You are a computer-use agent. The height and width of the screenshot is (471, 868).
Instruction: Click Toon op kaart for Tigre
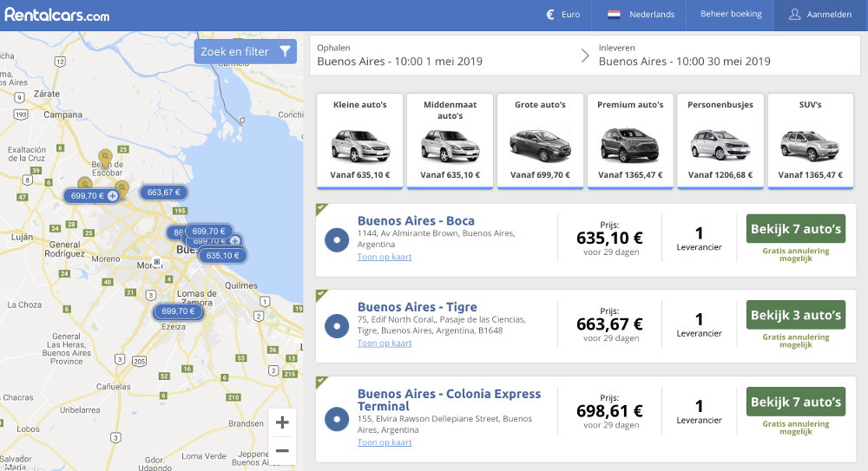(x=385, y=343)
